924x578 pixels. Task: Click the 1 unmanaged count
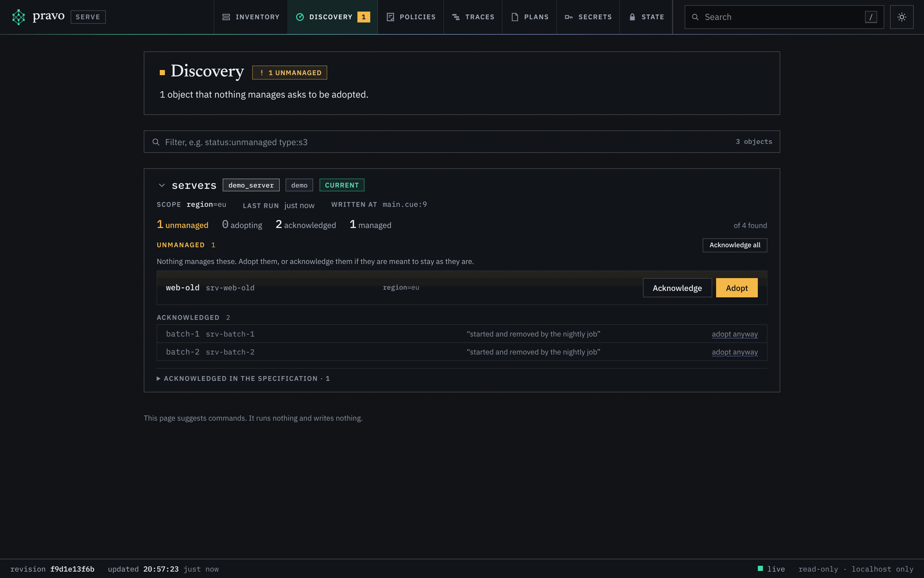pyautogui.click(x=183, y=224)
